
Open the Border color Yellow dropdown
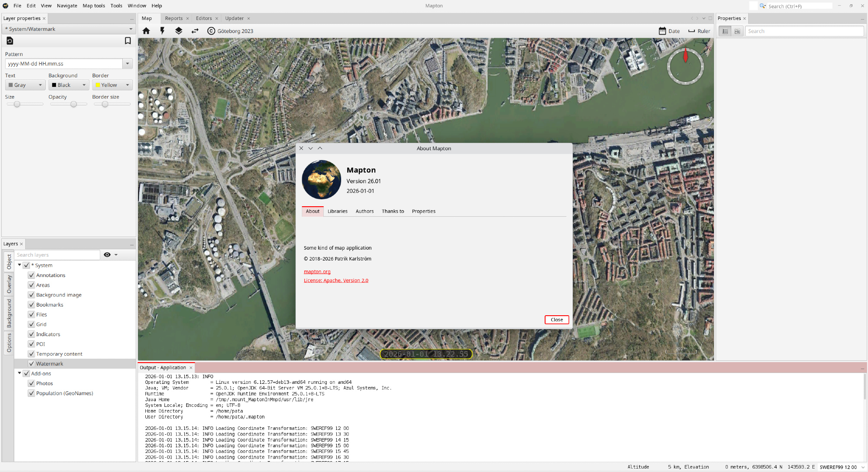[x=112, y=85]
